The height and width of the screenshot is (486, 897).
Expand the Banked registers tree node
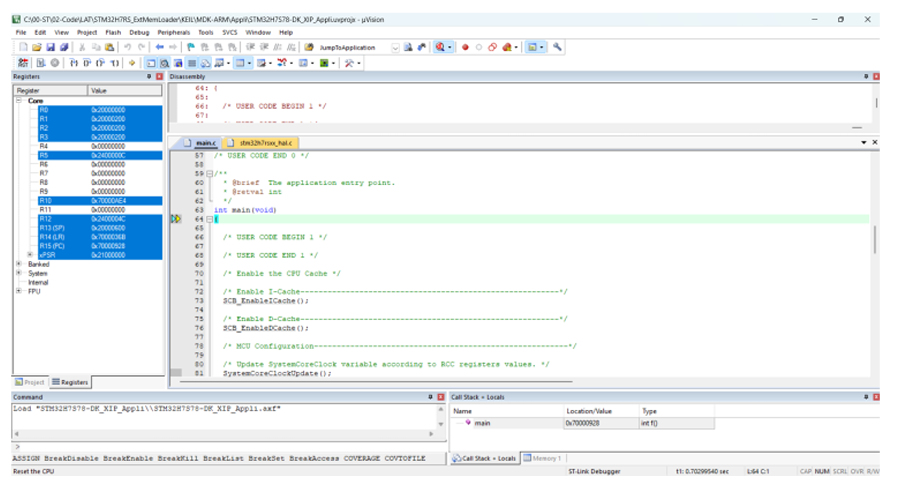(19, 264)
